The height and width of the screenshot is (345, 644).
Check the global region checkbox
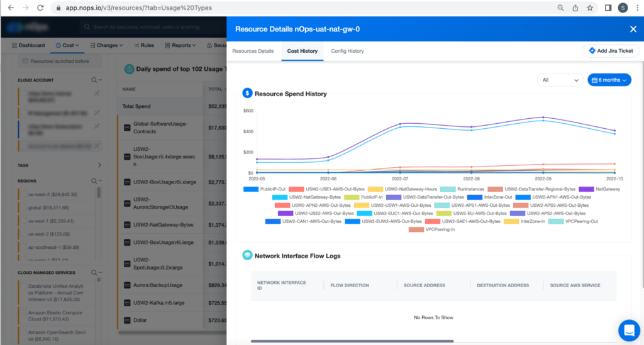pos(24,207)
